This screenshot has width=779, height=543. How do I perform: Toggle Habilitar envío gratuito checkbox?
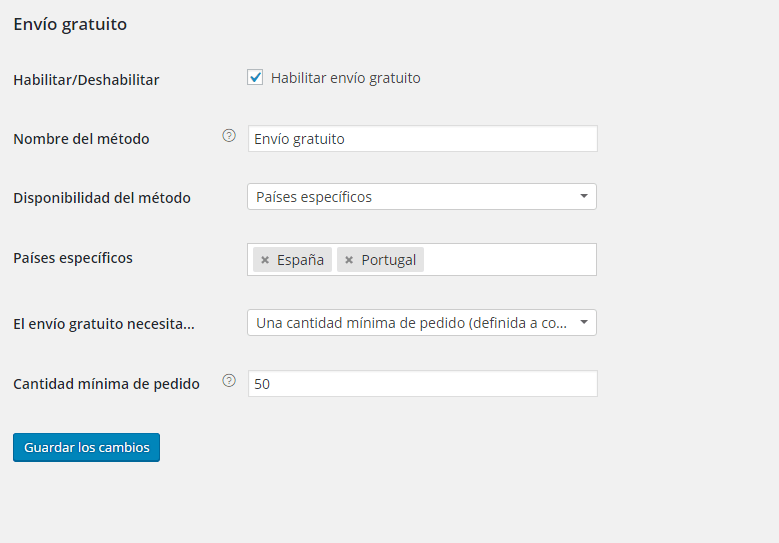[255, 78]
